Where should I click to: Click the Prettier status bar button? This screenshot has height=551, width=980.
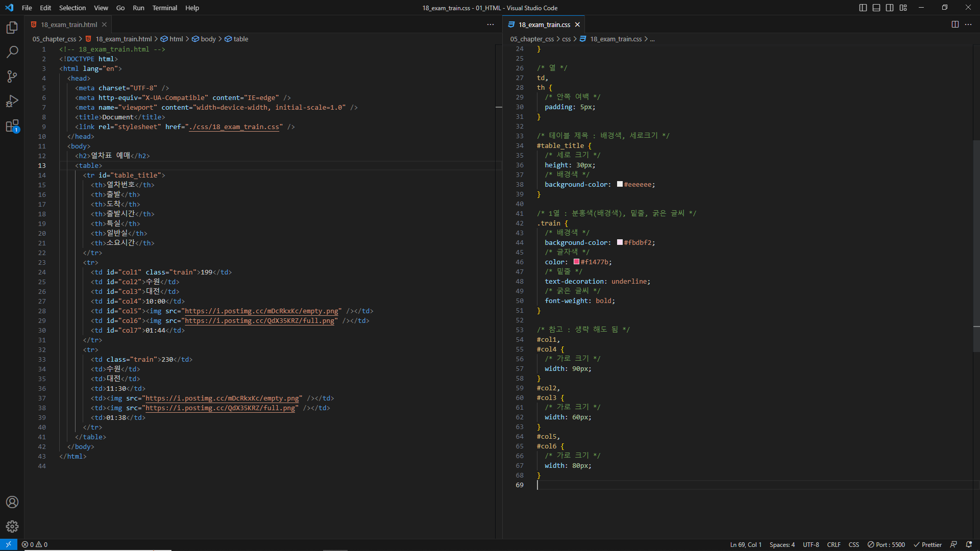pyautogui.click(x=927, y=545)
